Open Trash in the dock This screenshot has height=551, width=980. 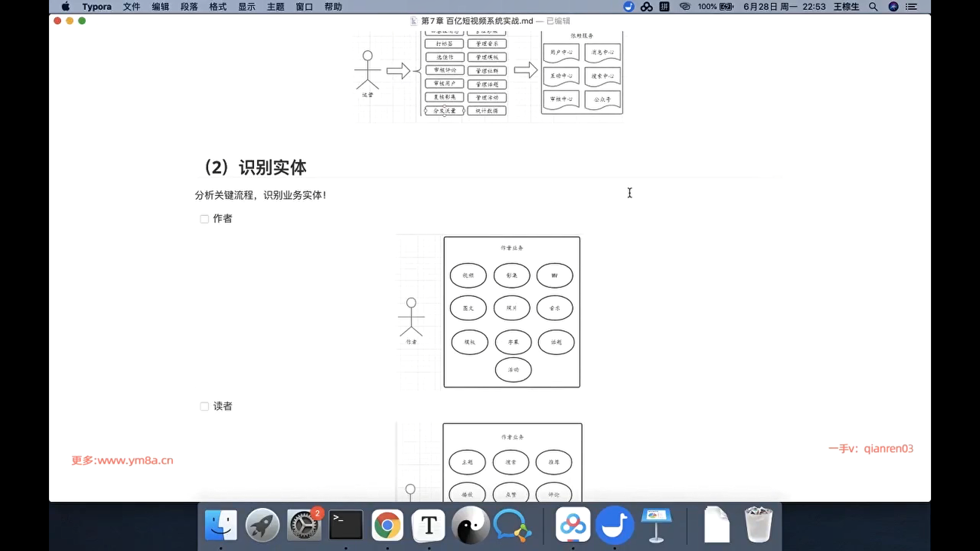(x=758, y=525)
